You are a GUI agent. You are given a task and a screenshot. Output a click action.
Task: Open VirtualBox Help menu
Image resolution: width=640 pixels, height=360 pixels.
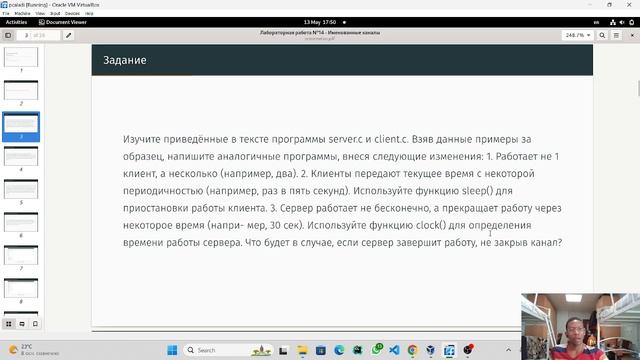pyautogui.click(x=89, y=13)
